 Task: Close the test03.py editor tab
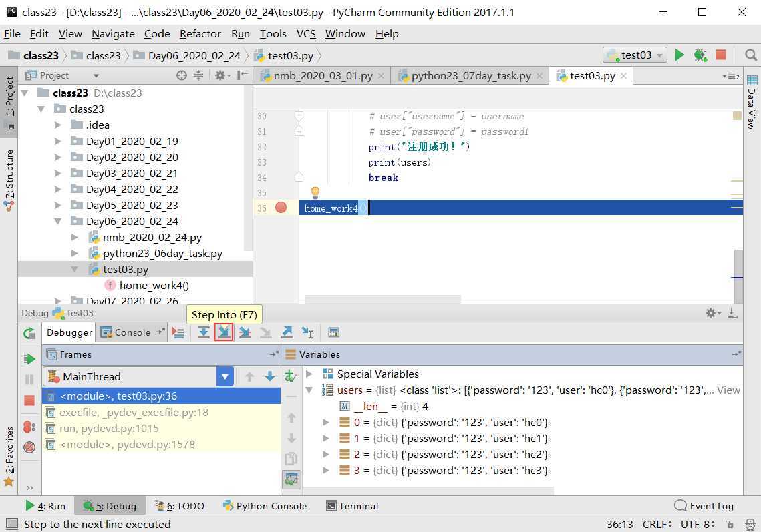click(x=623, y=75)
